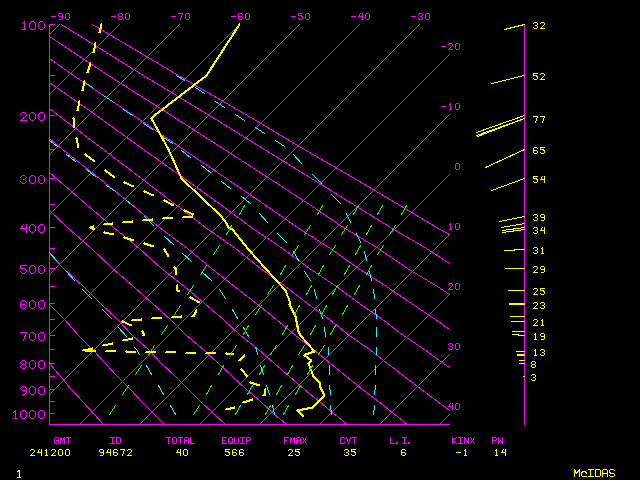This screenshot has width=640, height=480.
Task: Select the 52 wind speed label
Action: (538, 76)
